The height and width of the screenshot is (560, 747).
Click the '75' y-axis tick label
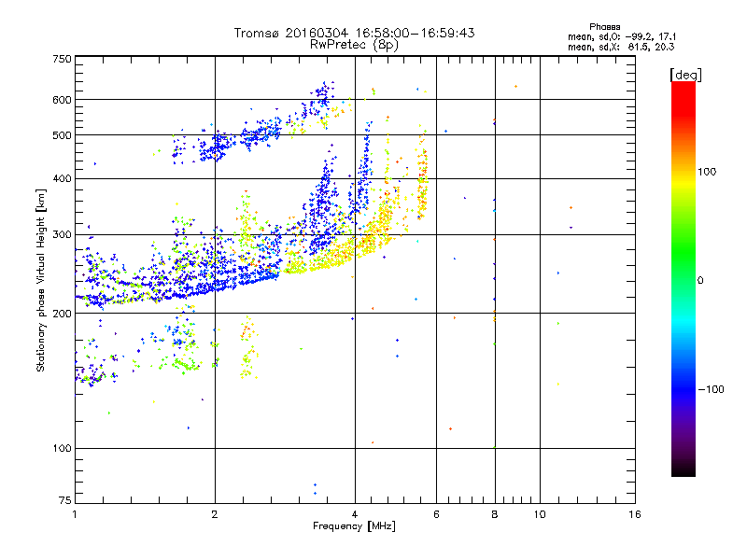pos(65,500)
